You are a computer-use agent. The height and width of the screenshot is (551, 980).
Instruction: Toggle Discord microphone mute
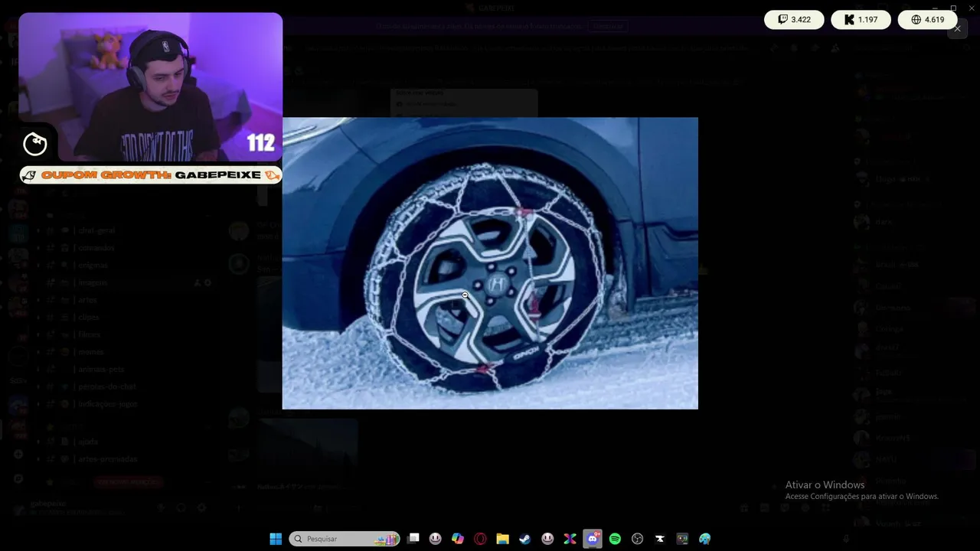coord(161,507)
